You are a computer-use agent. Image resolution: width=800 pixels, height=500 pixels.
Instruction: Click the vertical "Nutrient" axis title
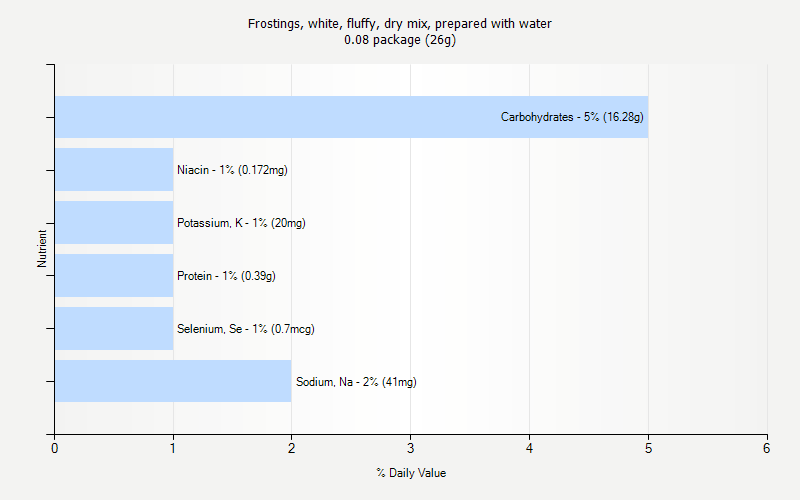[42, 249]
